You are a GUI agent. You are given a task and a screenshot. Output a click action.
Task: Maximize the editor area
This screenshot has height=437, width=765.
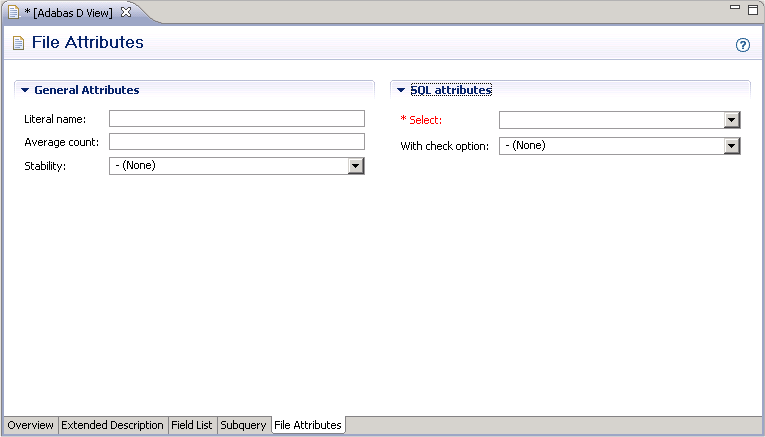tap(753, 9)
